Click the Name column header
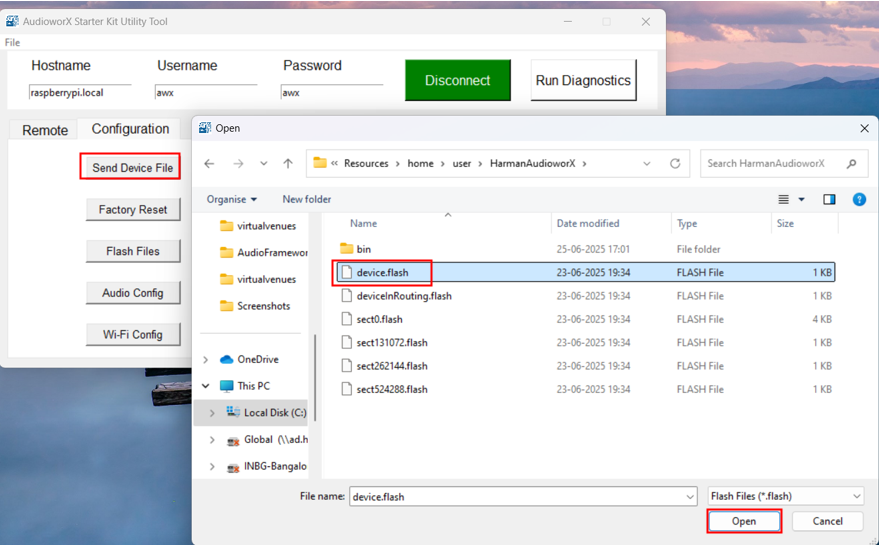The height and width of the screenshot is (547, 879). tap(364, 224)
